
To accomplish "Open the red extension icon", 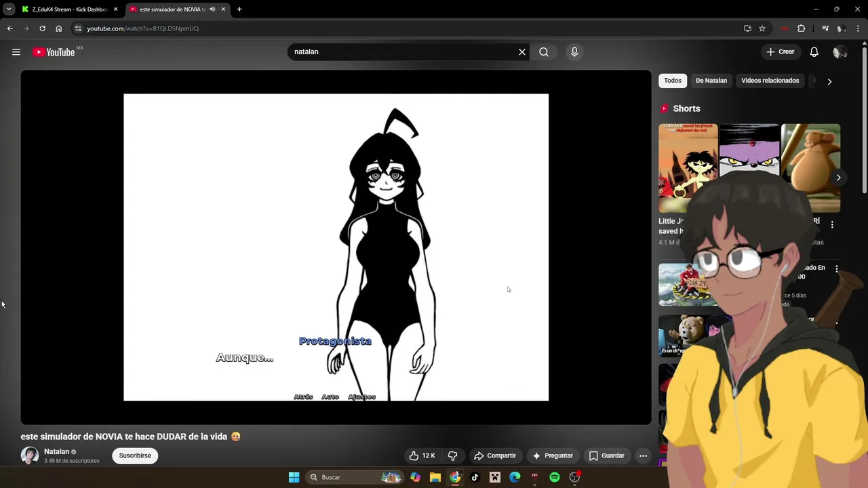I will 785,28.
